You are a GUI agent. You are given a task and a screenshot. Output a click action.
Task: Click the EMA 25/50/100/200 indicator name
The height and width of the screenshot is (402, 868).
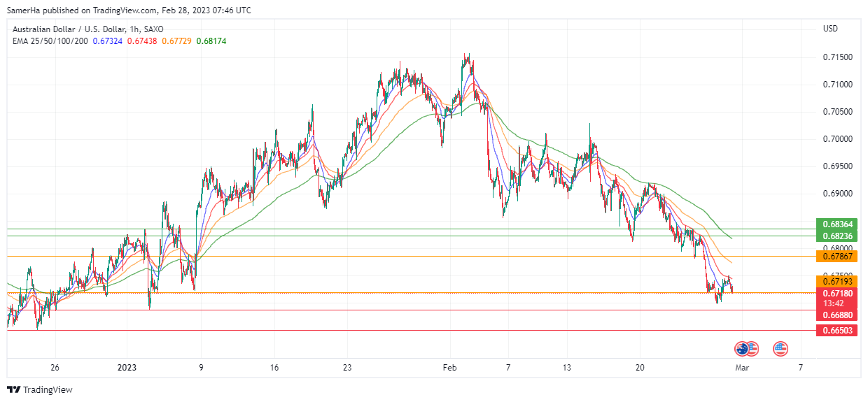[50, 41]
